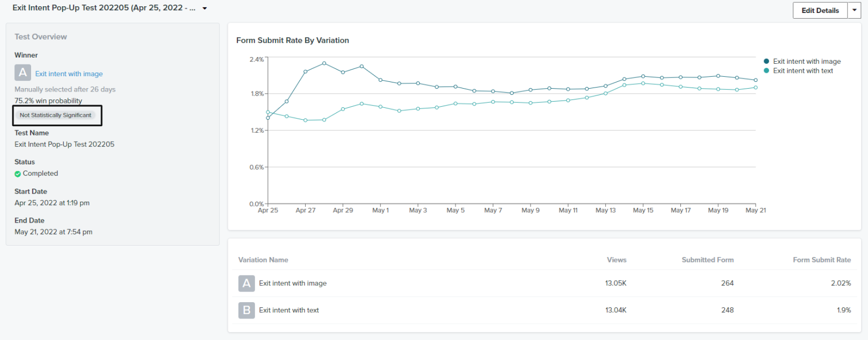Viewport: 868px width, 340px height.
Task: Open the Exit intent with image winner link
Action: [68, 73]
